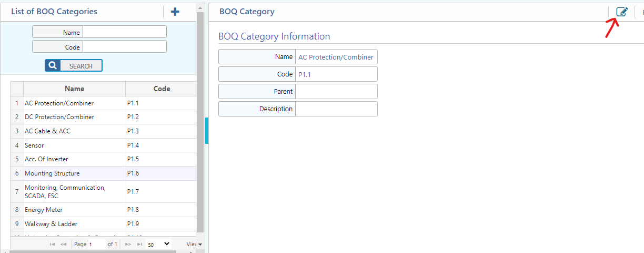Image resolution: width=644 pixels, height=253 pixels.
Task: Open the Energy Meter category row
Action: [44, 210]
